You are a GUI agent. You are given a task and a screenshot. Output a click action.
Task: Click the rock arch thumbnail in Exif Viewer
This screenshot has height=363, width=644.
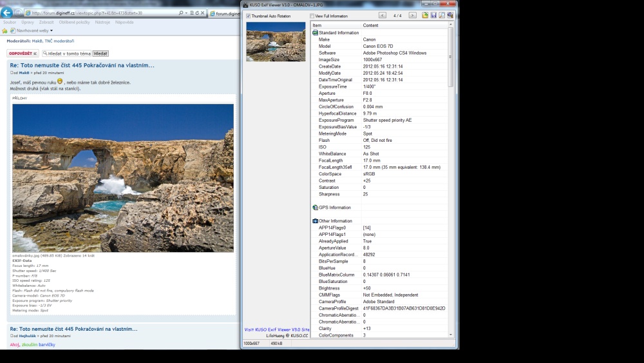click(x=276, y=41)
